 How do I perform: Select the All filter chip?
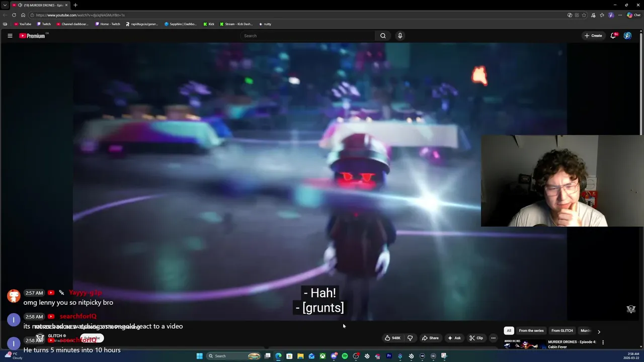509,331
